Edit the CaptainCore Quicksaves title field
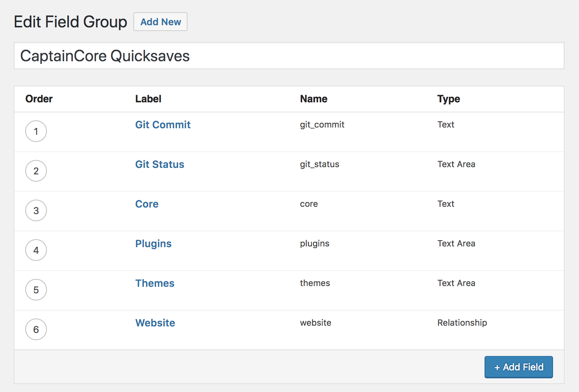The width and height of the screenshot is (579, 392). (x=289, y=56)
